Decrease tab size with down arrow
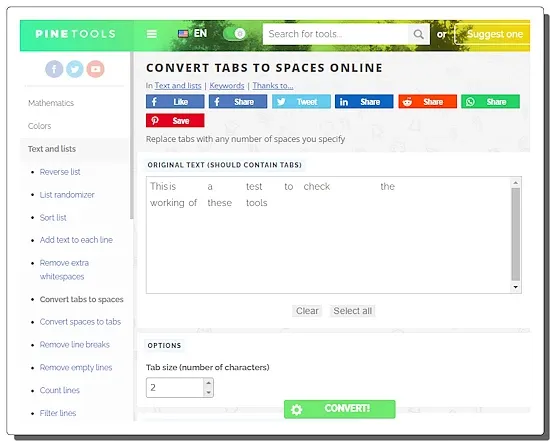 click(208, 392)
